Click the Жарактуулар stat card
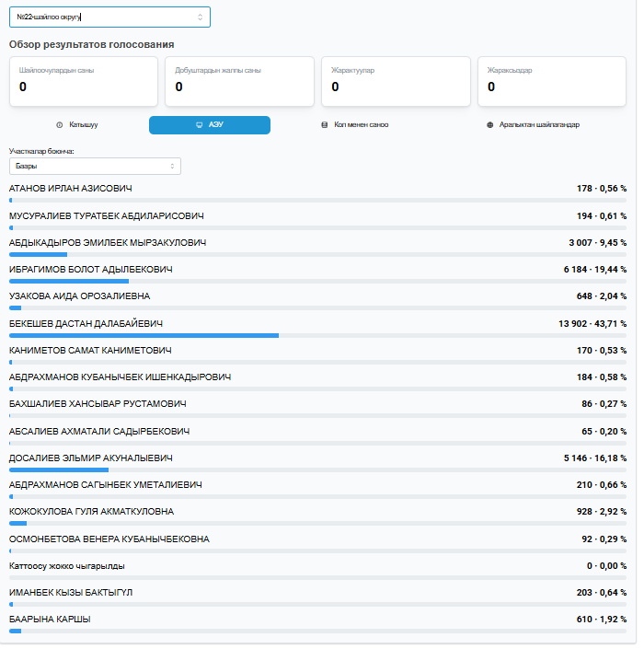The height and width of the screenshot is (649, 644). (395, 81)
